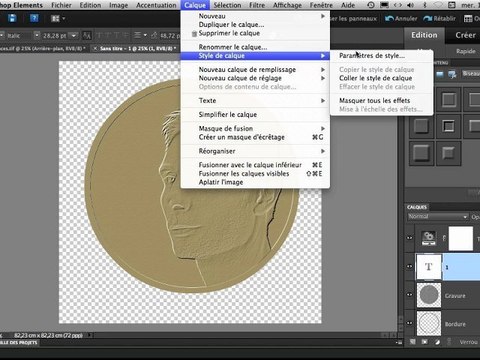Click the anti-aliasing text icon
Screen dimensions: 480x360
pos(87,35)
